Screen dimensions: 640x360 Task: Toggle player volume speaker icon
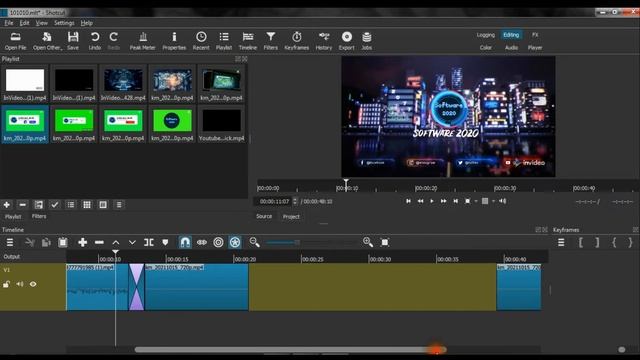pos(502,201)
